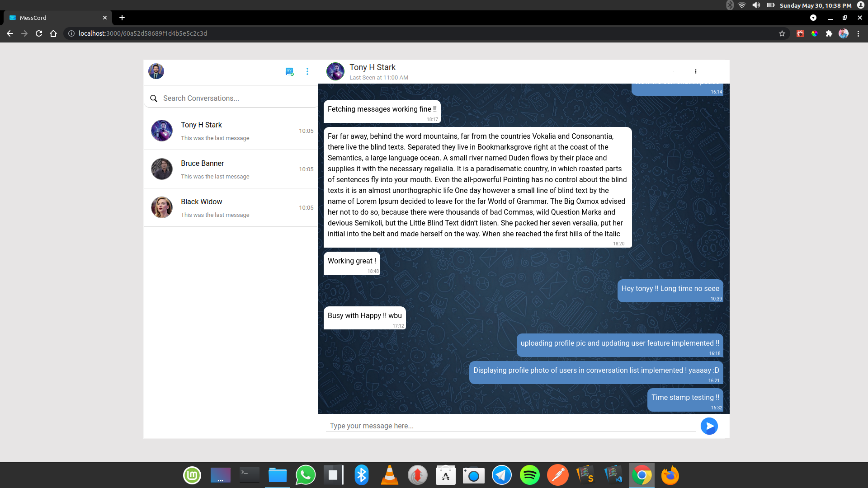Viewport: 868px width, 488px height.
Task: Open the Chrome extensions puzzle icon
Action: point(829,33)
